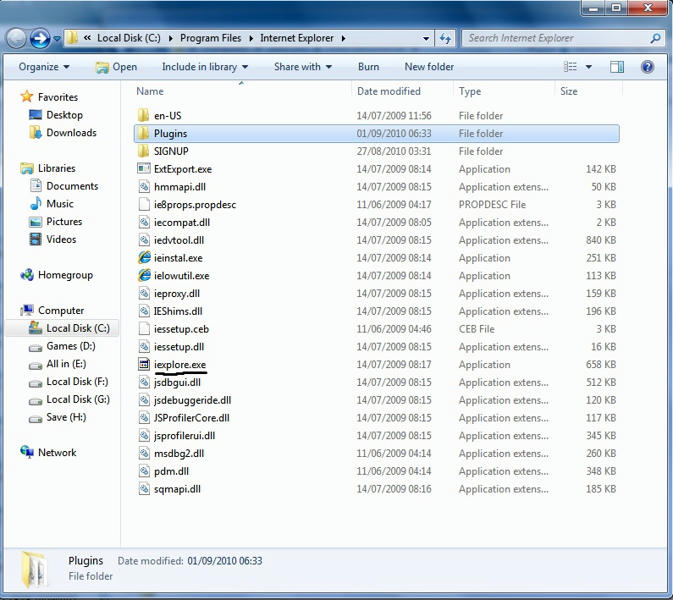Open the Videos library
The width and height of the screenshot is (673, 600).
61,239
